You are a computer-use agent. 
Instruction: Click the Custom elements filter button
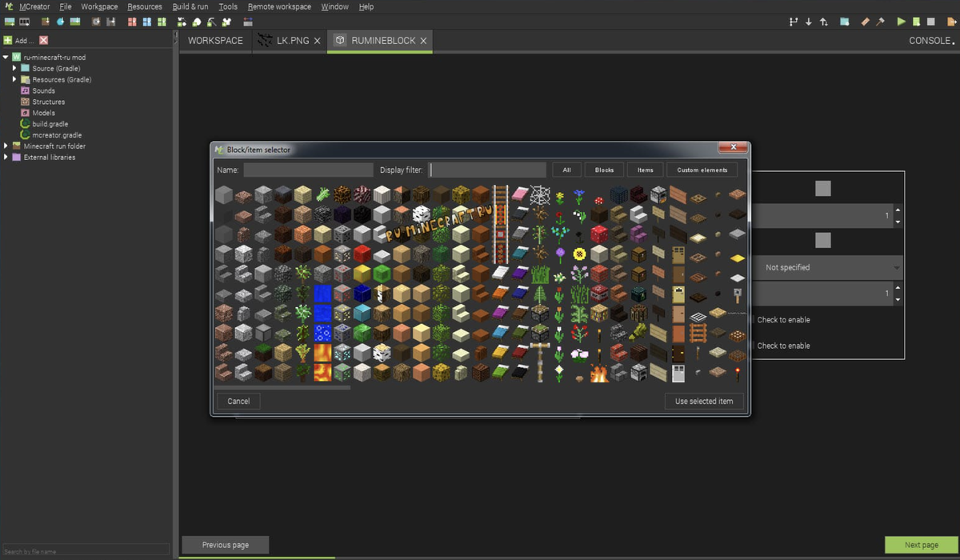pos(702,170)
